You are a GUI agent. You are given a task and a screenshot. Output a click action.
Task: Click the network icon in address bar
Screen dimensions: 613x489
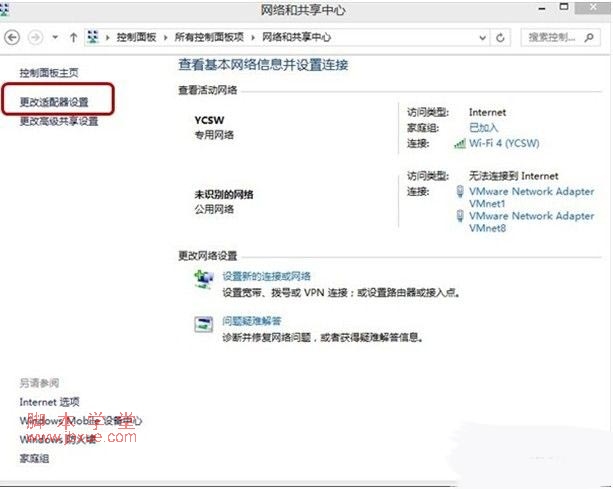pyautogui.click(x=93, y=37)
